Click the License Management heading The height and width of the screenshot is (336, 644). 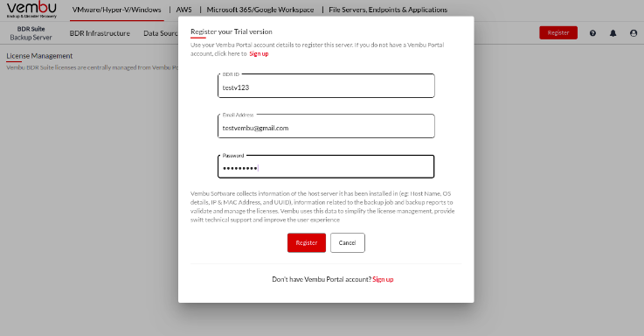pos(39,56)
